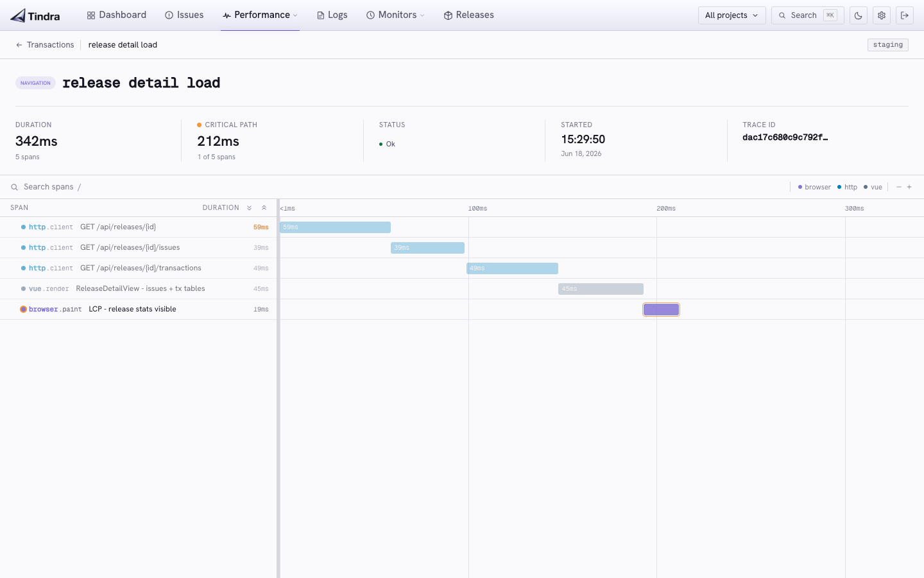Click release detail load breadcrumb
Viewport: 924px width, 578px height.
tap(123, 45)
